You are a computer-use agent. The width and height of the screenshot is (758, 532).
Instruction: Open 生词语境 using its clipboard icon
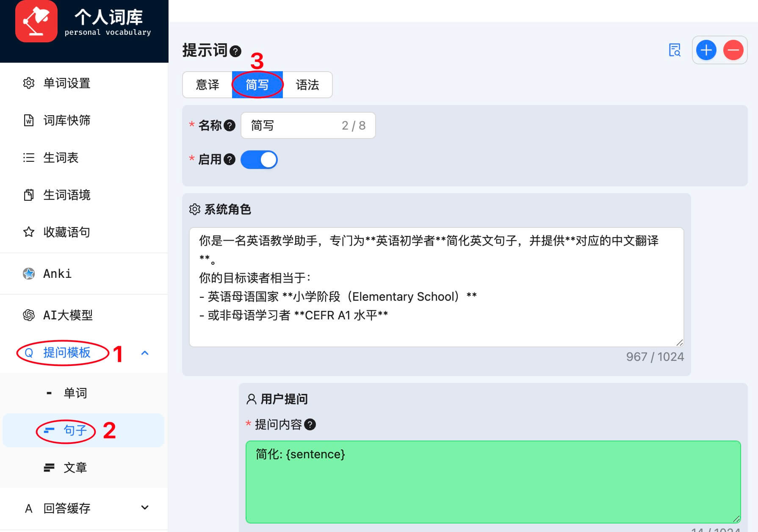28,195
